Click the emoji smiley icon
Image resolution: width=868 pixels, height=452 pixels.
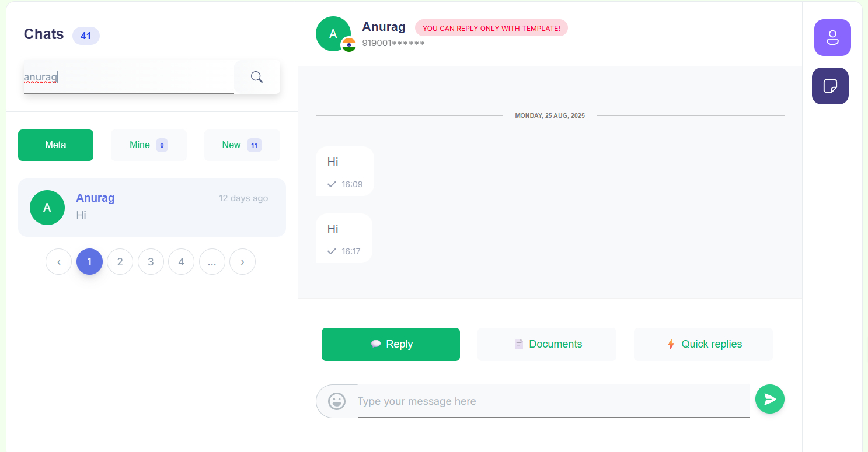[337, 401]
